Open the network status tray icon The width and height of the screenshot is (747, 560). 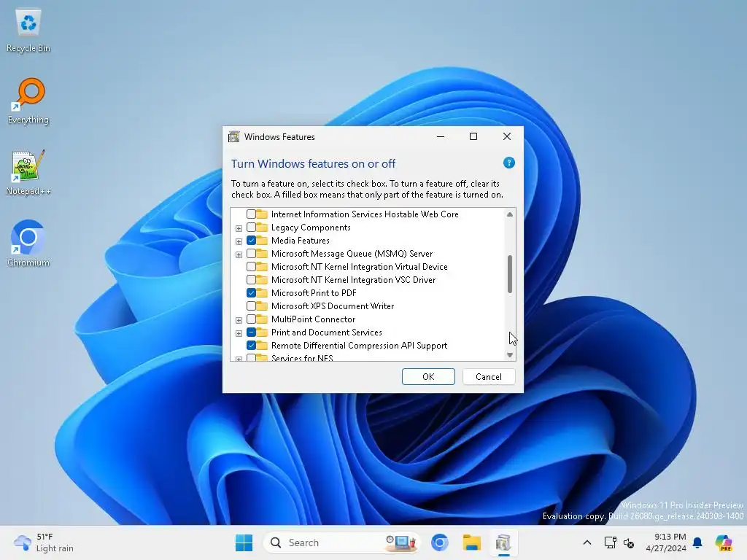tap(610, 542)
